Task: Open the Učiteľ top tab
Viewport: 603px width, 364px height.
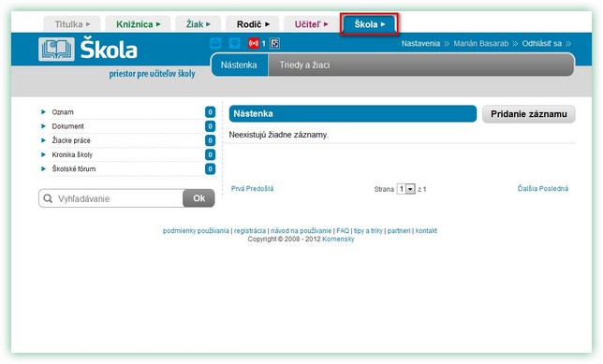Action: click(311, 24)
